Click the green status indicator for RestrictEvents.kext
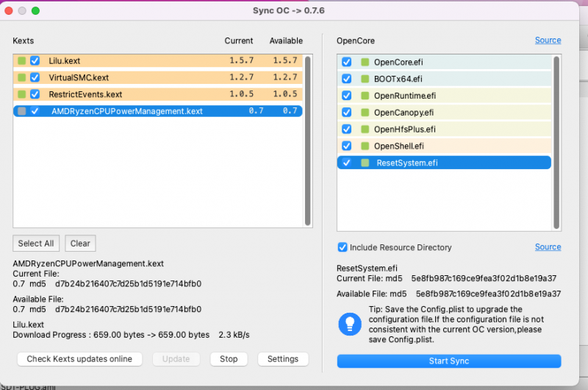This screenshot has height=390, width=588. [22, 94]
